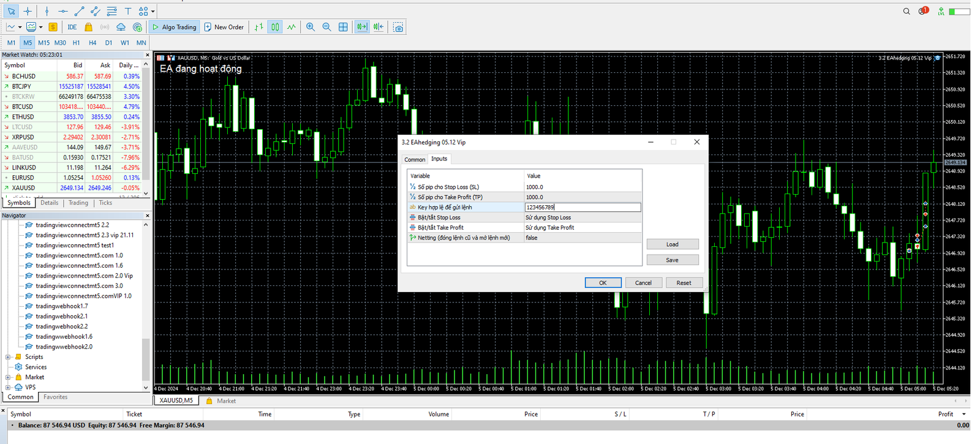Click Cancel in the EA dialog
The image size is (980, 444).
tap(643, 282)
